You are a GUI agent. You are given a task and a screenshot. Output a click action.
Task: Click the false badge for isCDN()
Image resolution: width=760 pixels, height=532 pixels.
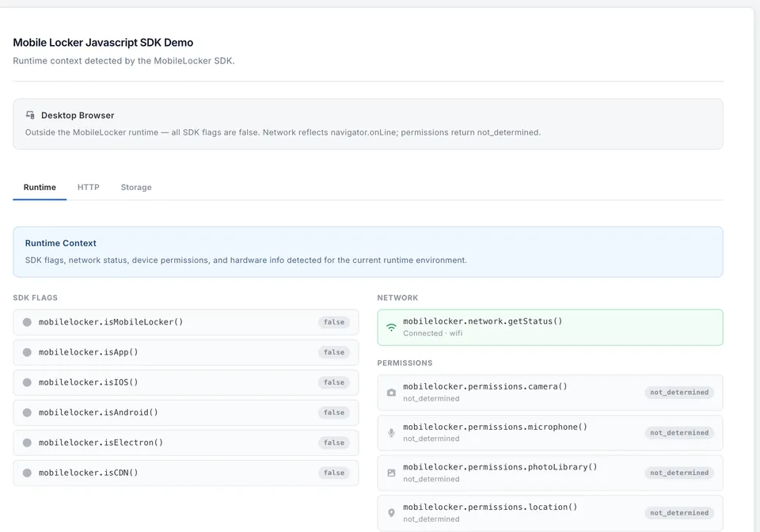(334, 473)
